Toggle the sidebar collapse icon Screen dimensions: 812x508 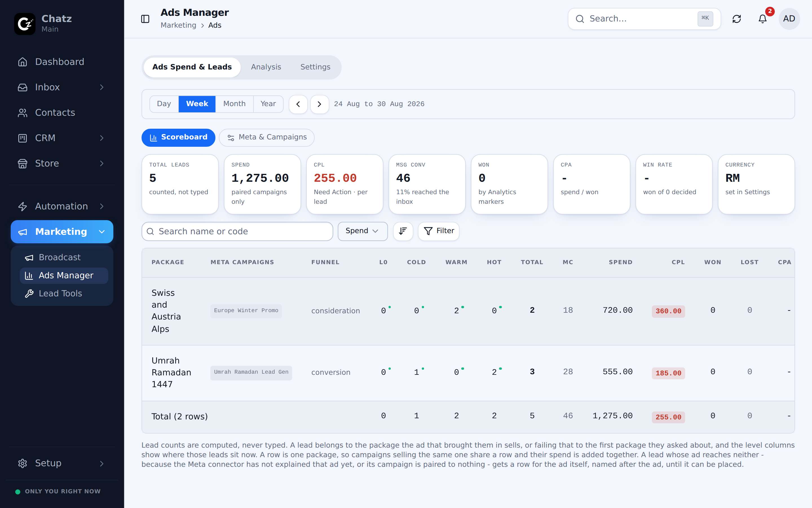click(x=145, y=19)
